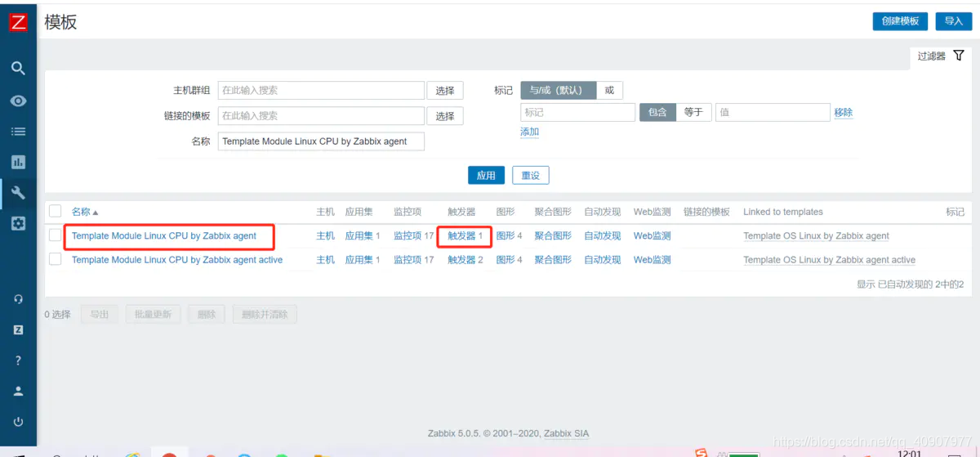Open 应用集 1 for agent active row

tap(359, 259)
